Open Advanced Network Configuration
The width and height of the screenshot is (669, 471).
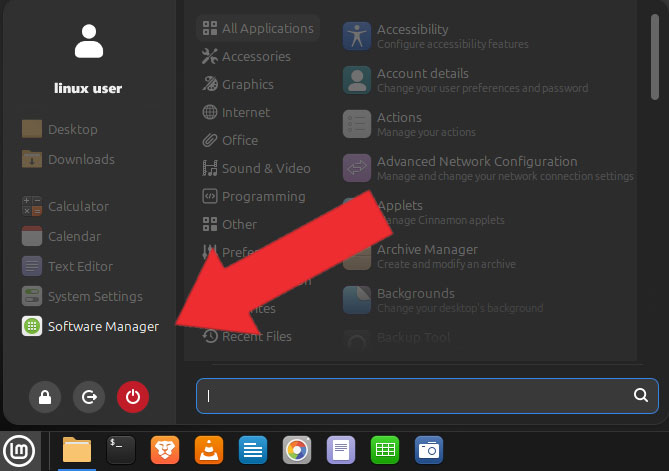[x=488, y=168]
